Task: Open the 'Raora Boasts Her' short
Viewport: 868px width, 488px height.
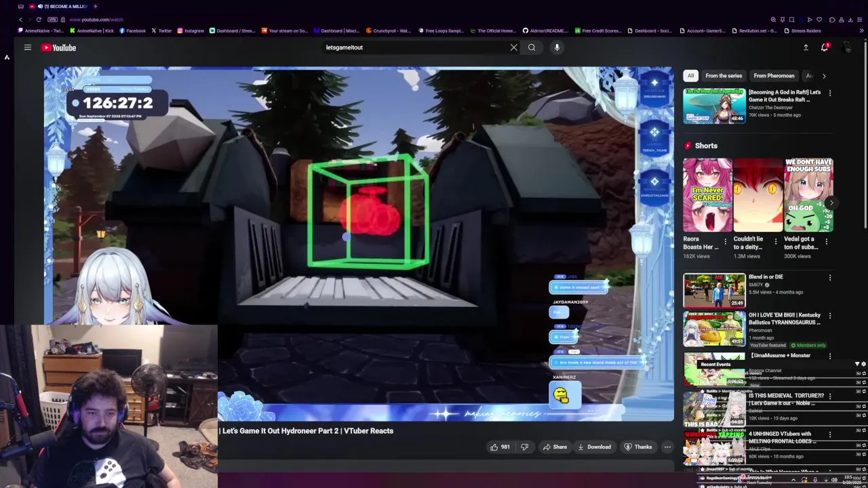Action: 707,195
